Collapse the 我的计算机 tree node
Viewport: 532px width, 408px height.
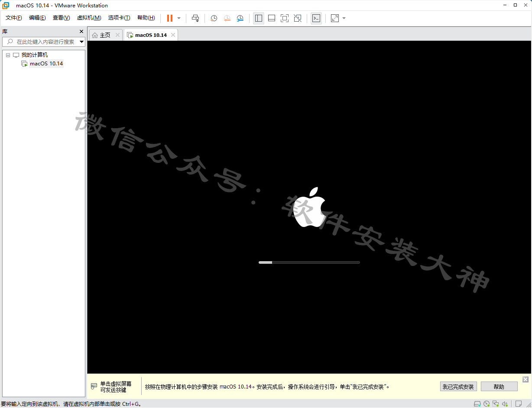[8, 55]
